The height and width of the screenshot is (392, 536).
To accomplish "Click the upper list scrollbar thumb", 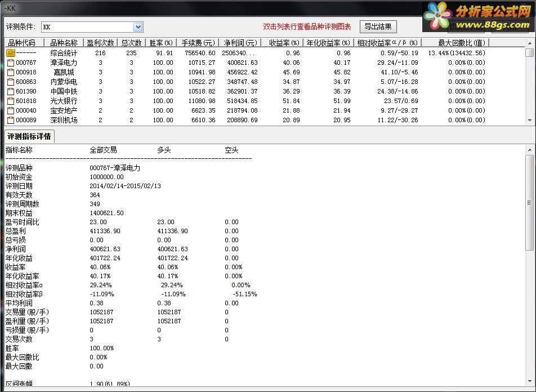I will pos(530,53).
